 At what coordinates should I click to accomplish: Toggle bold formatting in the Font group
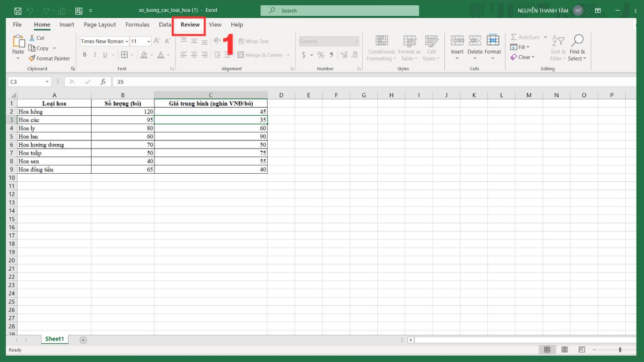pyautogui.click(x=84, y=54)
